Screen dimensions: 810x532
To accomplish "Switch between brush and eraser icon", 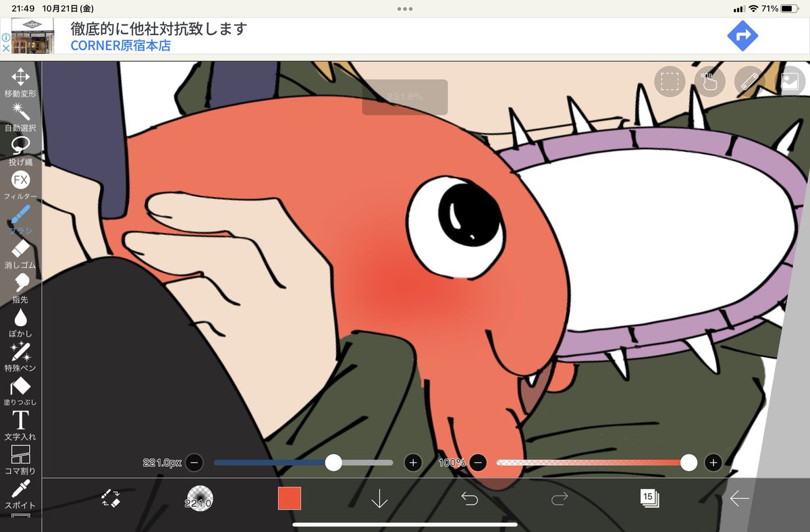I will [111, 499].
